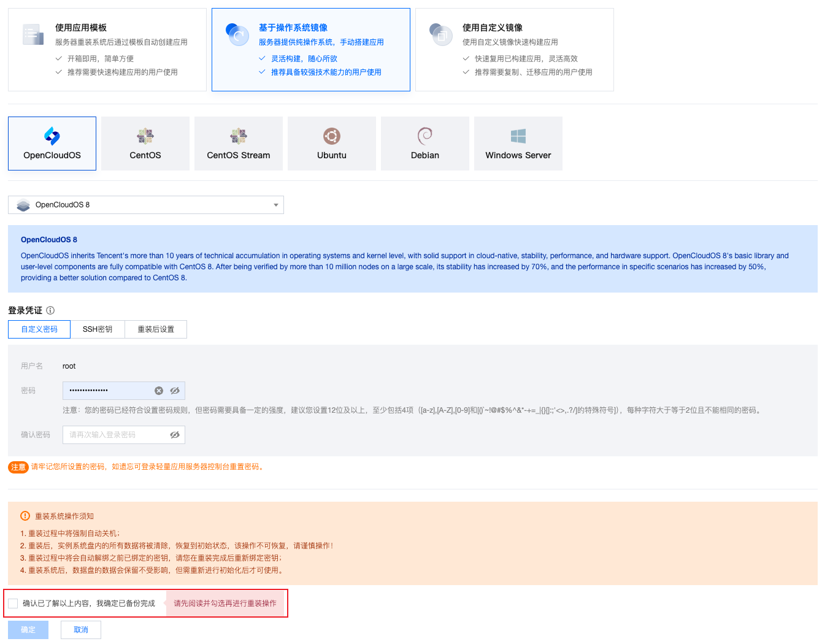Click the application template icon (使用应用模板)
The height and width of the screenshot is (644, 822).
coord(33,34)
